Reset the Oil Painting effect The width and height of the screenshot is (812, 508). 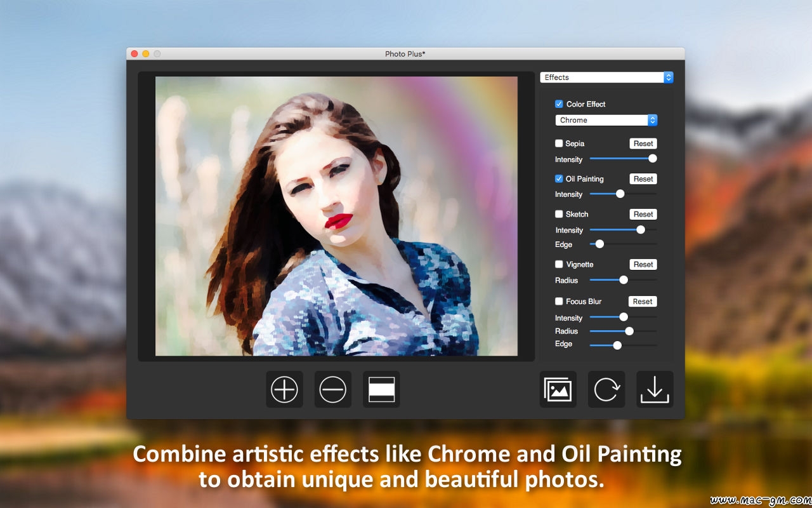coord(643,179)
